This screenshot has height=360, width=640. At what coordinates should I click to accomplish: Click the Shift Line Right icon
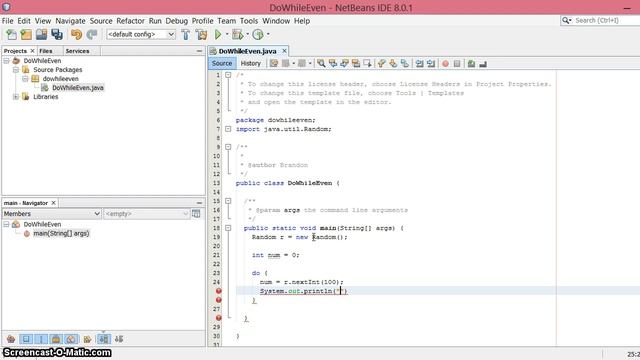click(x=431, y=64)
